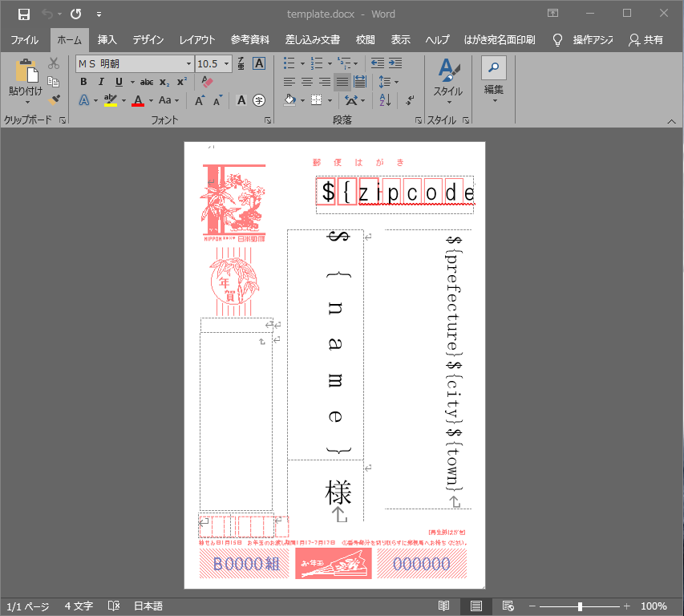Screen dimensions: 684x616
Task: Apply yellow text highlight color
Action: click(111, 100)
